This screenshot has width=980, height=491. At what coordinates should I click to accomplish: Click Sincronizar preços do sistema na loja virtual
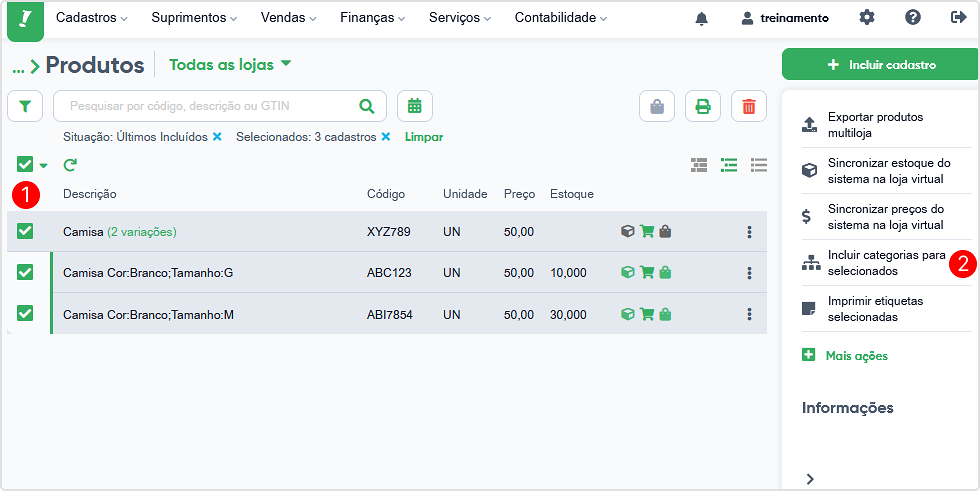pyautogui.click(x=886, y=216)
